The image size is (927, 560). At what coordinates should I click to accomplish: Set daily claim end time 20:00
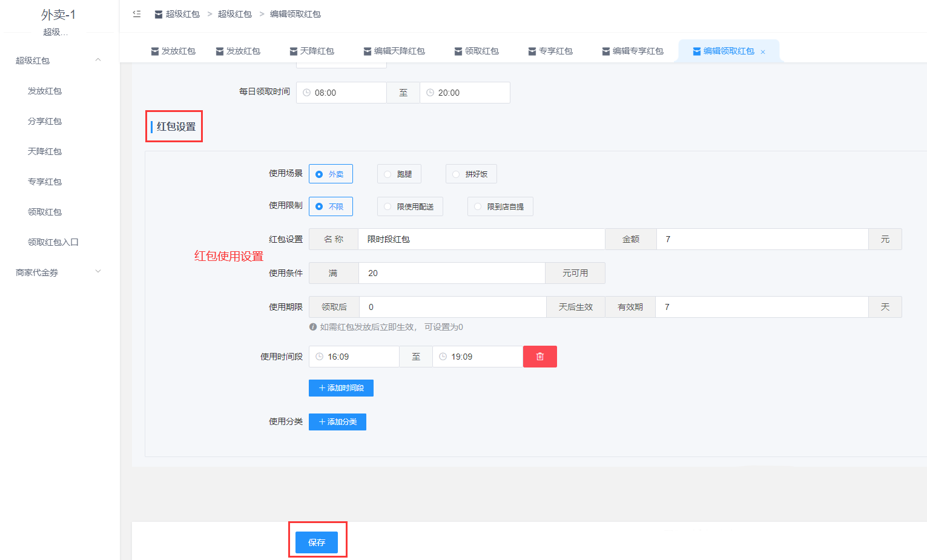point(465,93)
